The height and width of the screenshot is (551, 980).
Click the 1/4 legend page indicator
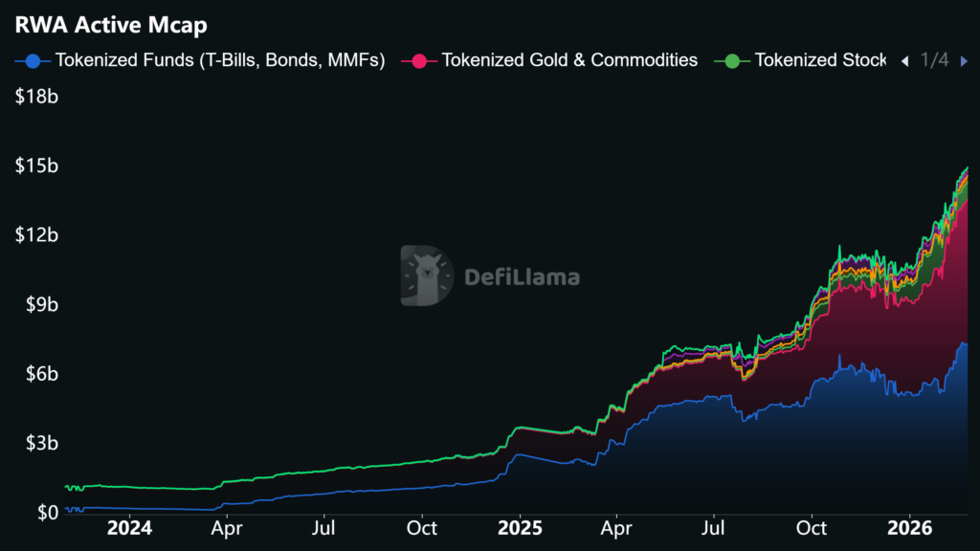tap(934, 60)
